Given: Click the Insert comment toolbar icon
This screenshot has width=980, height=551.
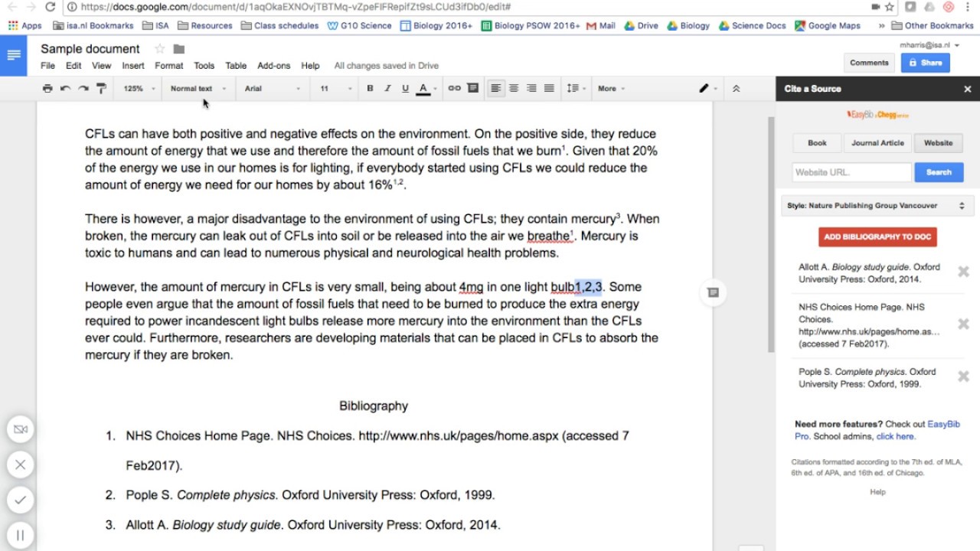Looking at the screenshot, I should coord(472,89).
